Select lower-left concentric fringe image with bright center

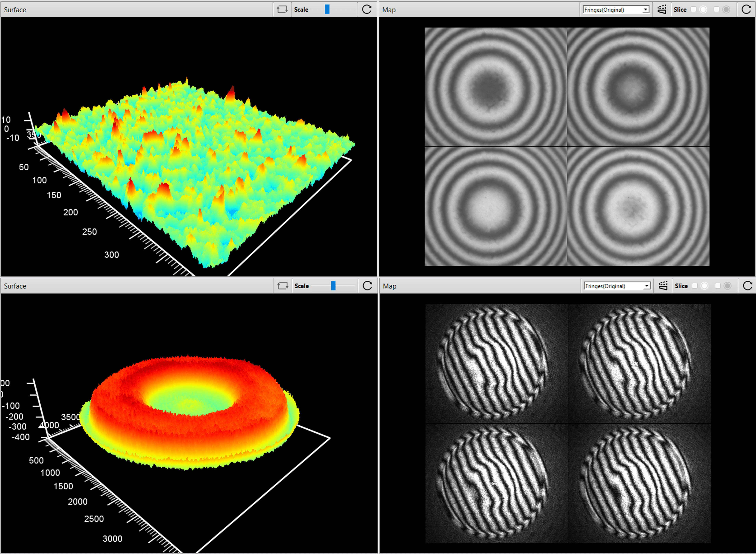click(x=496, y=207)
